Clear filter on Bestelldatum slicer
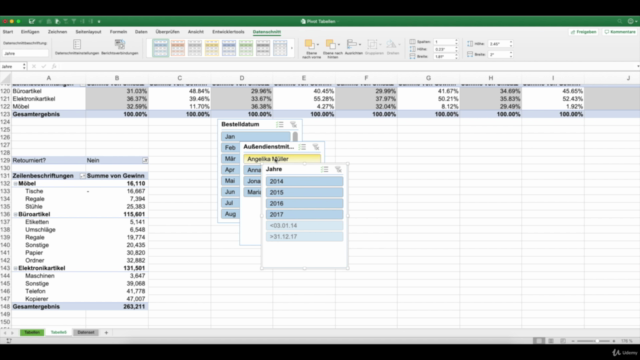This screenshot has height=360, width=640. (293, 124)
